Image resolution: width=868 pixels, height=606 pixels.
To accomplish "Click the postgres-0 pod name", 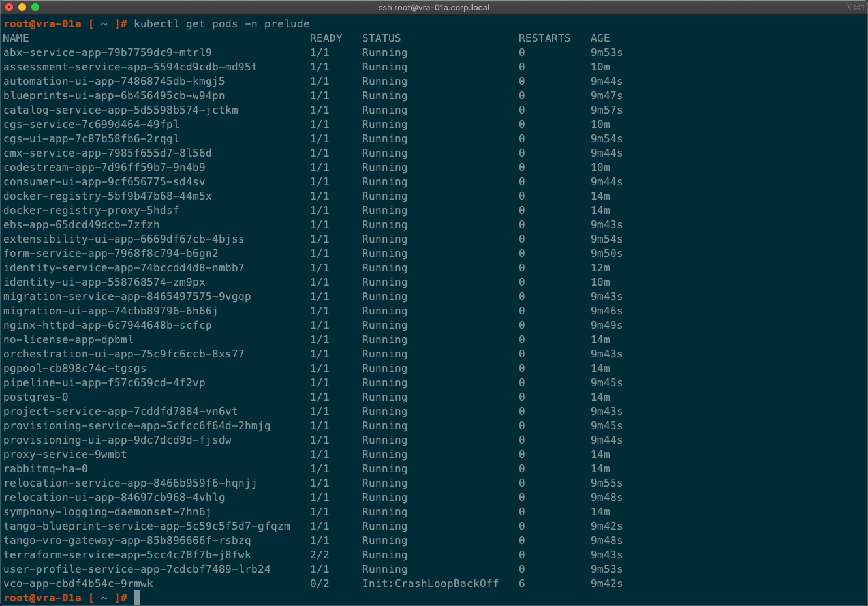I will [36, 397].
